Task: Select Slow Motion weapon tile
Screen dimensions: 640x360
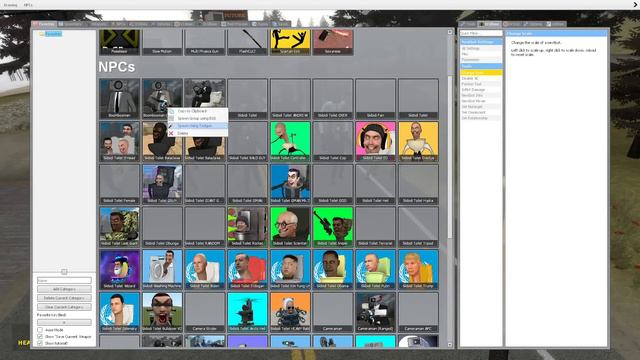Action: point(162,42)
